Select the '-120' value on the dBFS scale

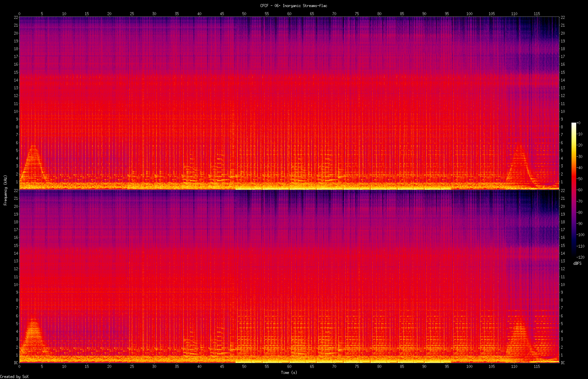point(580,257)
